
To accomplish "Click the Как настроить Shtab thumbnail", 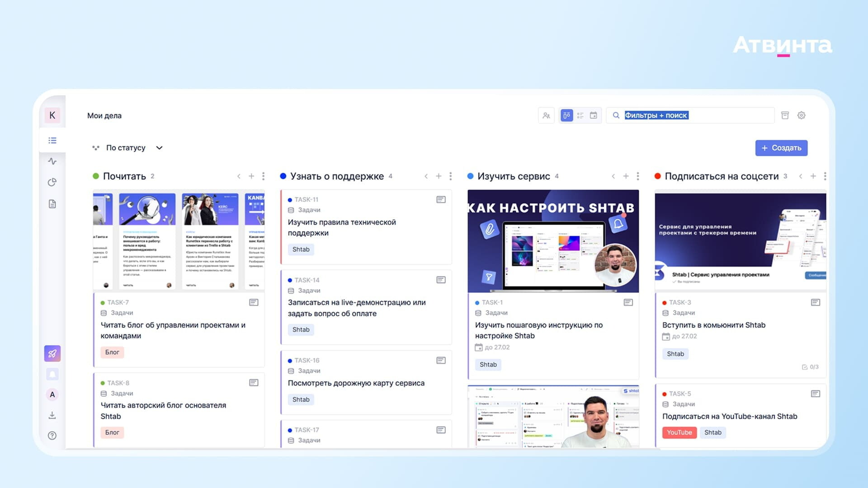I will (x=553, y=241).
